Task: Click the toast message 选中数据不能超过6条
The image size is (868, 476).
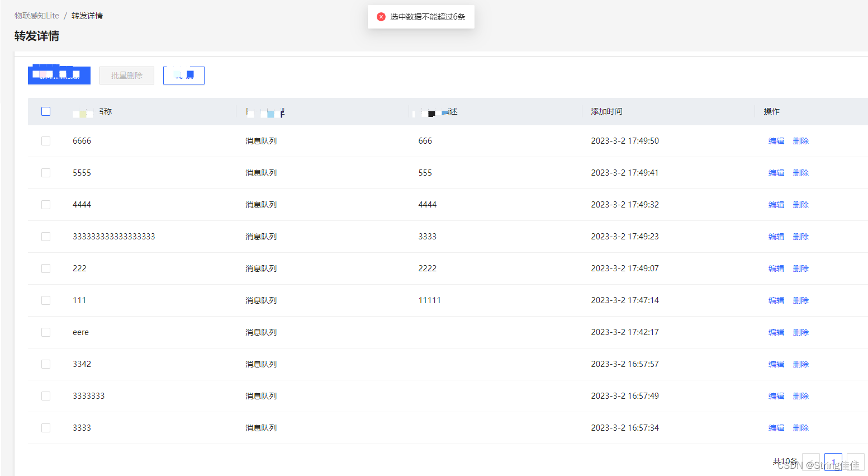Action: 428,17
